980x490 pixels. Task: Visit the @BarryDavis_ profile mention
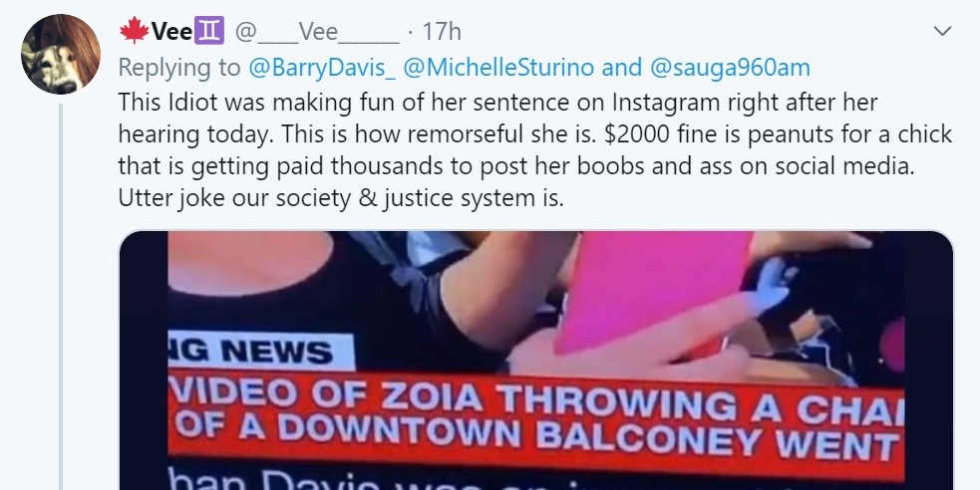click(x=322, y=68)
